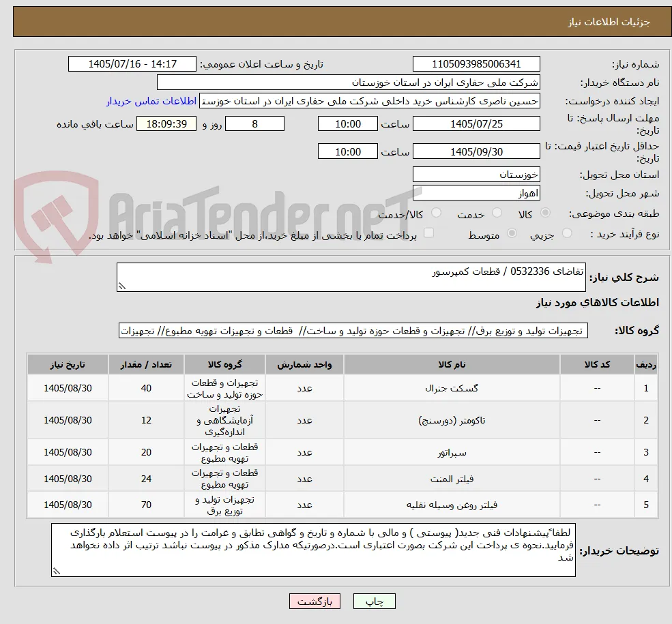Click the resize handle of the description box
The width and height of the screenshot is (672, 624).
(x=121, y=286)
